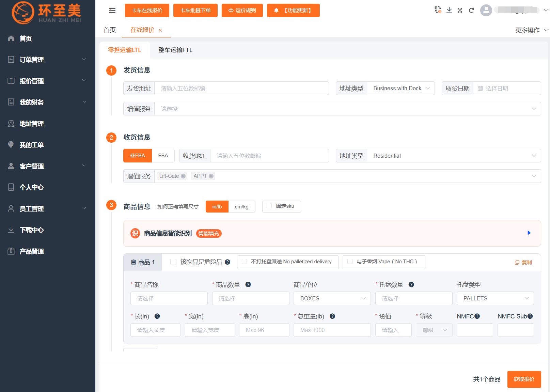550x392 pixels.
Task: Click the download icon in top bar
Action: coord(449,10)
